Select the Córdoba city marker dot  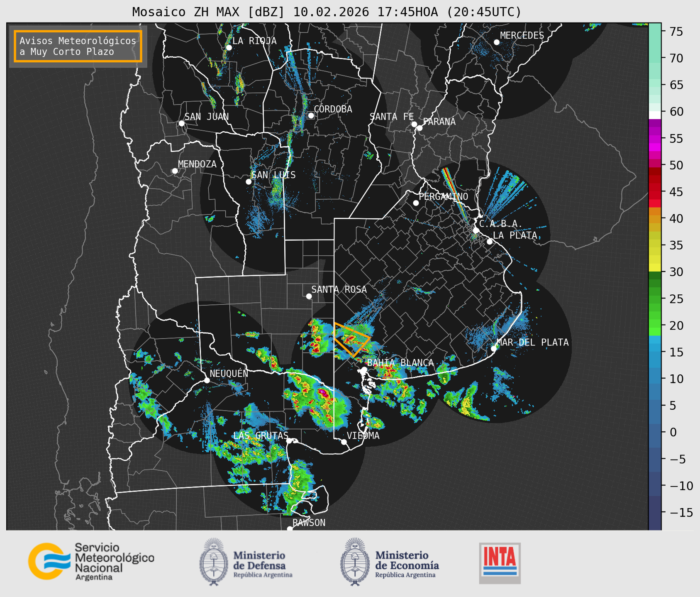coord(311,115)
